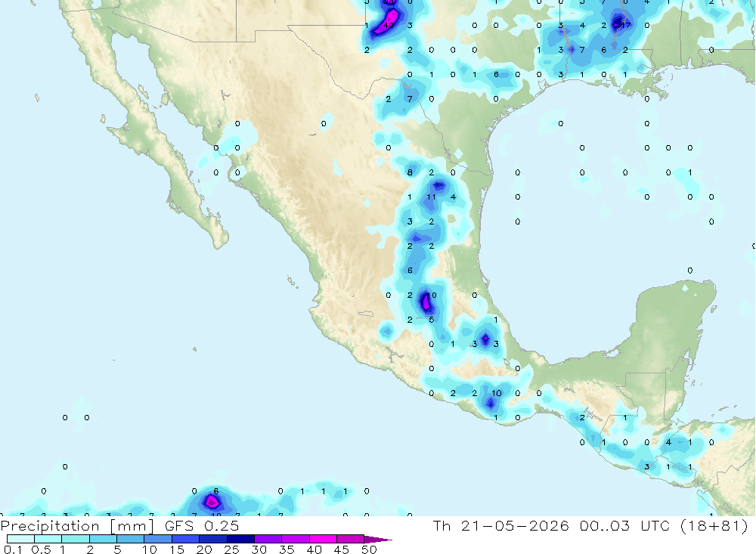
Task: Click the '15' legend scale label
Action: [x=176, y=549]
